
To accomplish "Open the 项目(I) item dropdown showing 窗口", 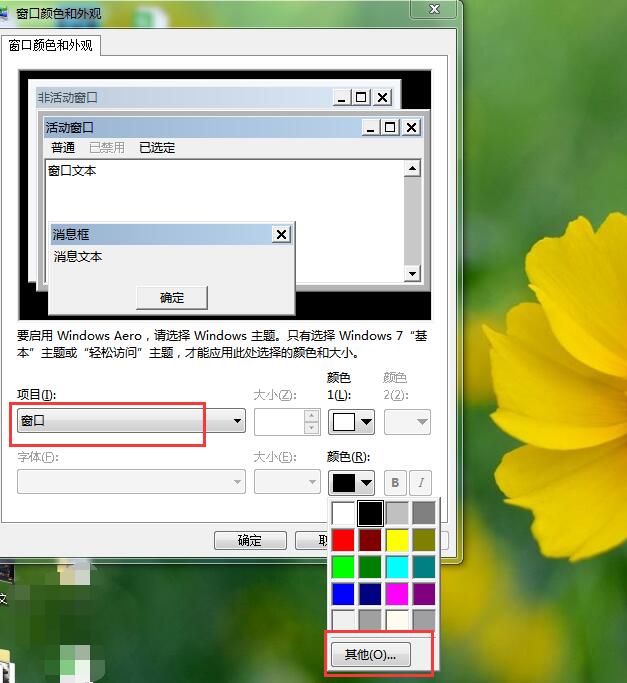I will [x=131, y=421].
